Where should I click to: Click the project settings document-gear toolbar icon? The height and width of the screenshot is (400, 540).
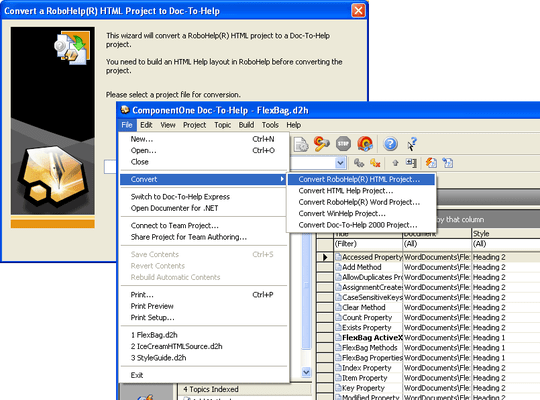[301, 144]
